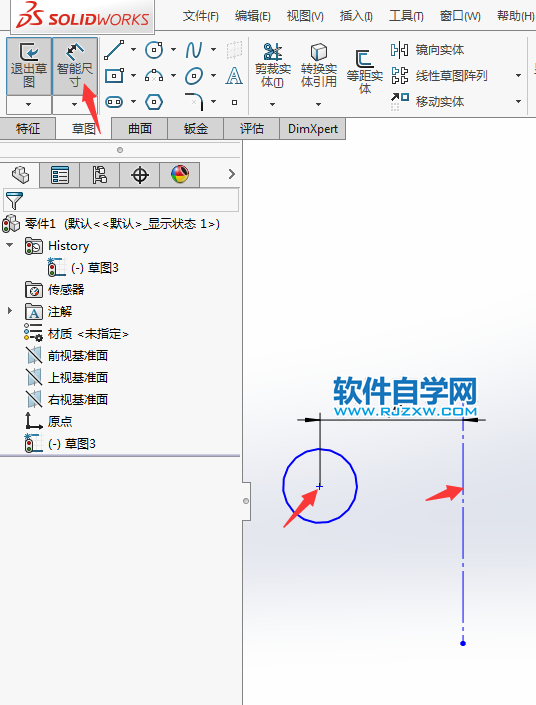
Task: Click Linear Sketch Pattern (线性草图阵列)
Action: [439, 76]
